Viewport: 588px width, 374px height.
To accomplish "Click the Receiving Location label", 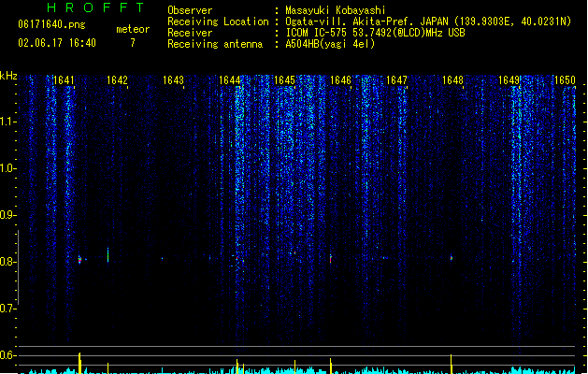I will pos(218,22).
